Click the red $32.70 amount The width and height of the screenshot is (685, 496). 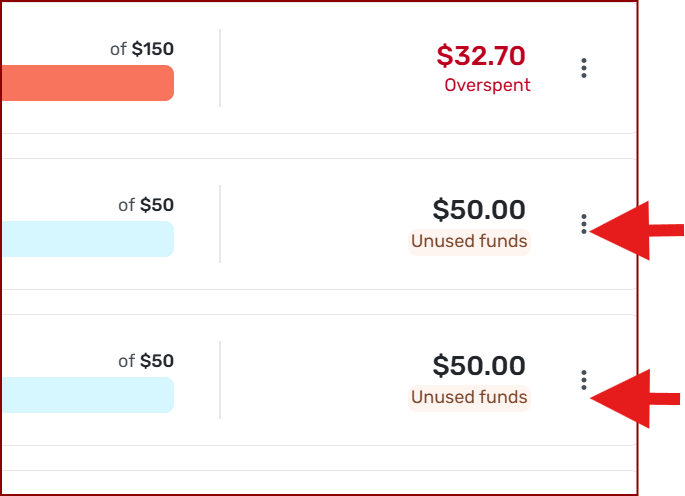pos(481,56)
